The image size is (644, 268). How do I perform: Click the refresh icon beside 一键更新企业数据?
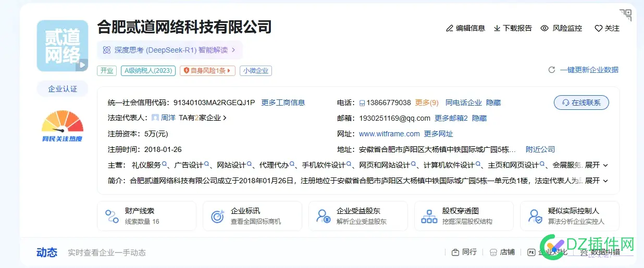pos(552,70)
